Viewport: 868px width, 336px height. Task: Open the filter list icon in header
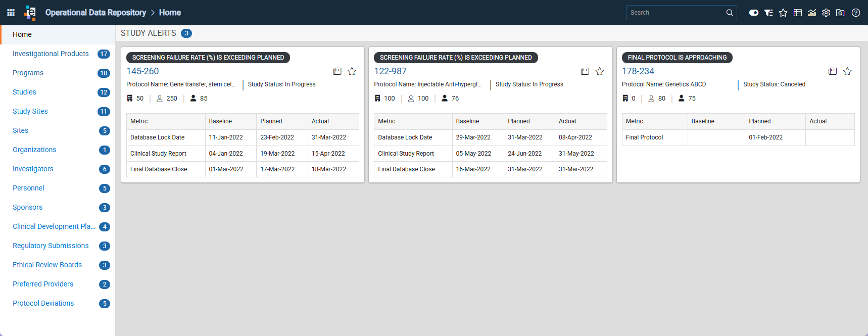[768, 13]
